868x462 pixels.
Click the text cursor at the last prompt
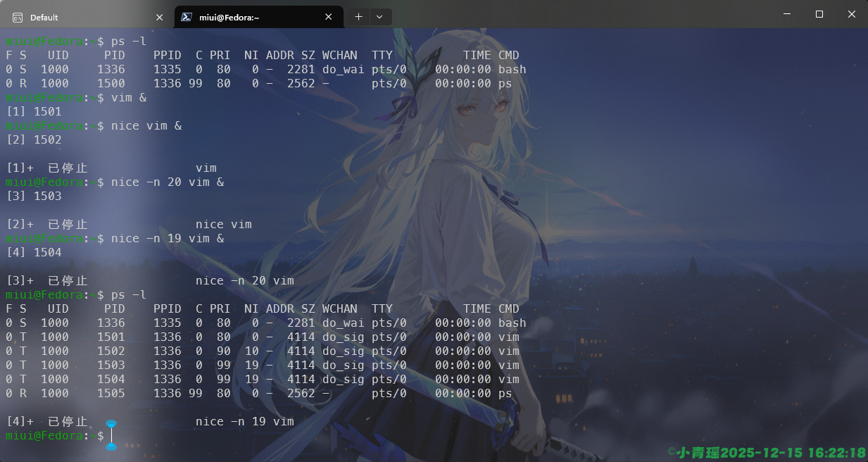pyautogui.click(x=111, y=436)
